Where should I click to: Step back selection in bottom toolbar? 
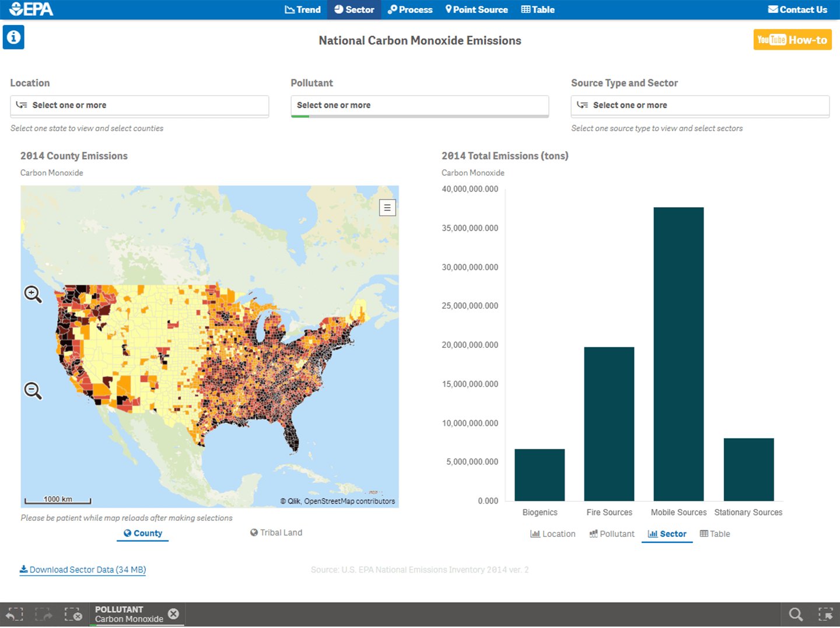click(x=15, y=614)
